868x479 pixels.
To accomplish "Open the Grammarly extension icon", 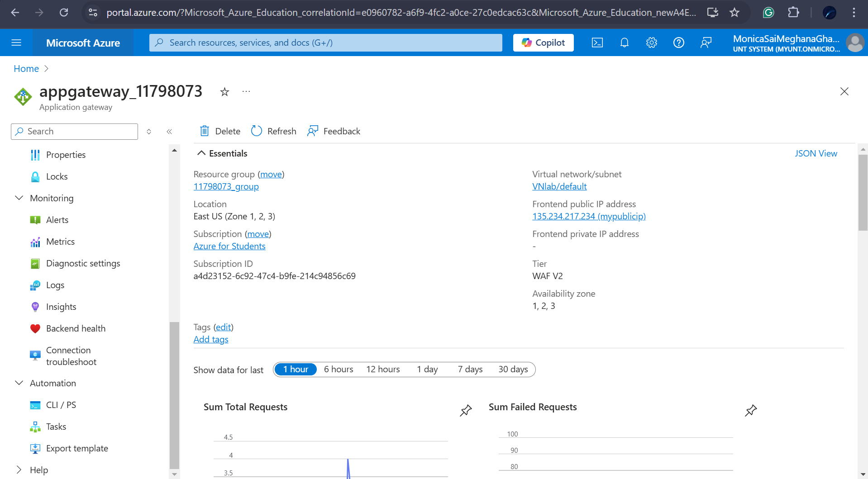I will tap(768, 13).
